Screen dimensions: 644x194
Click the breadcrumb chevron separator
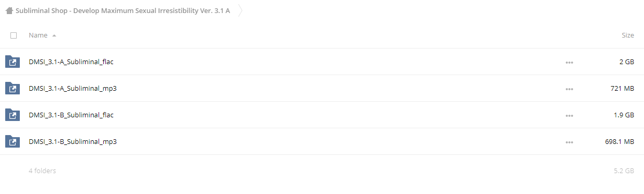click(x=240, y=10)
